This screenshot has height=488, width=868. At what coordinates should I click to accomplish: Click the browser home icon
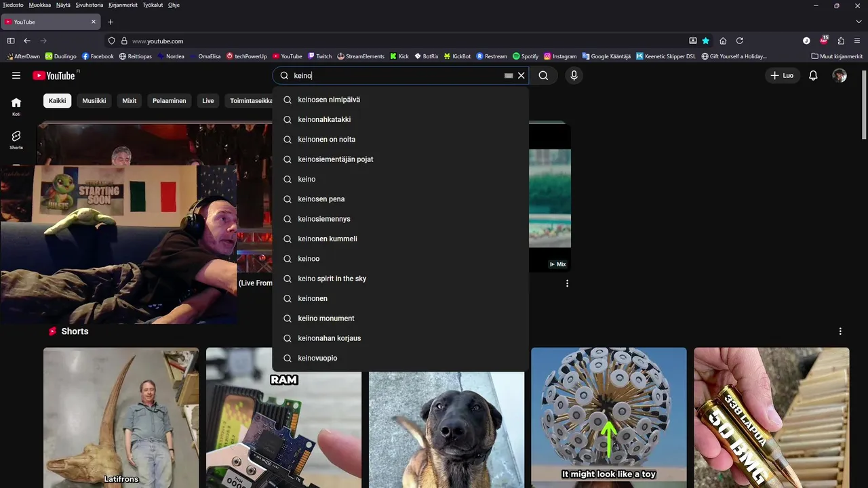[x=723, y=41]
